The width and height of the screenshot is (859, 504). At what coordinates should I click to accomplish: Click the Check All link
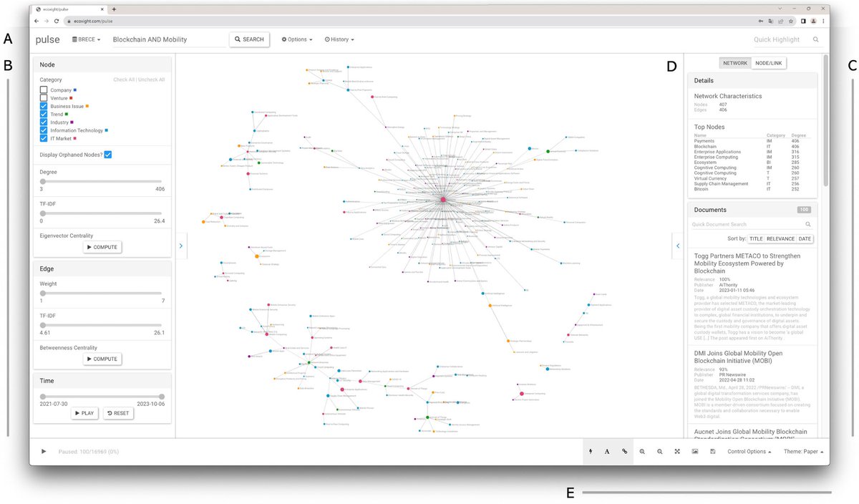click(124, 79)
